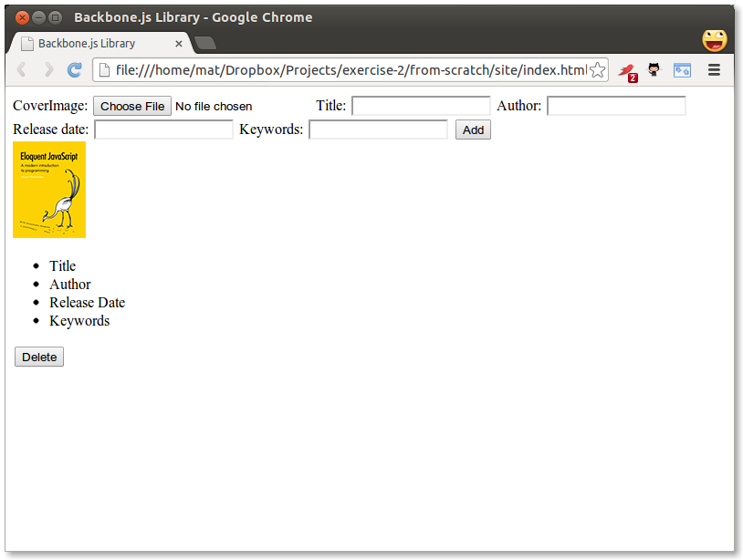Click the browser back arrow
Screen dimensions: 743x560
(x=22, y=70)
